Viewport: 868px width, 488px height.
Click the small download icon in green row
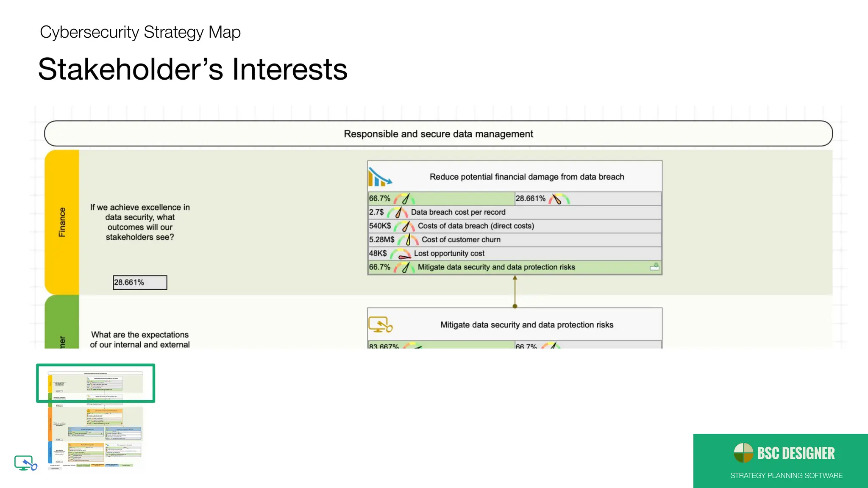655,266
